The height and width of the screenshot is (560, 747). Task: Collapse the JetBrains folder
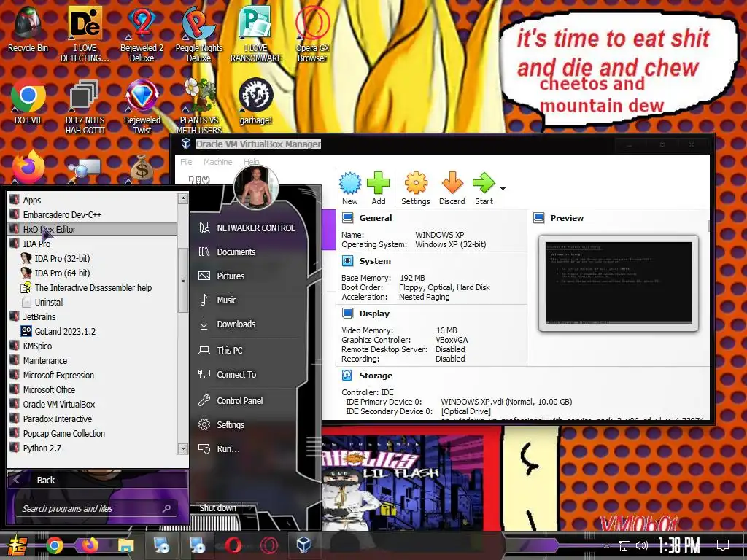point(93,316)
